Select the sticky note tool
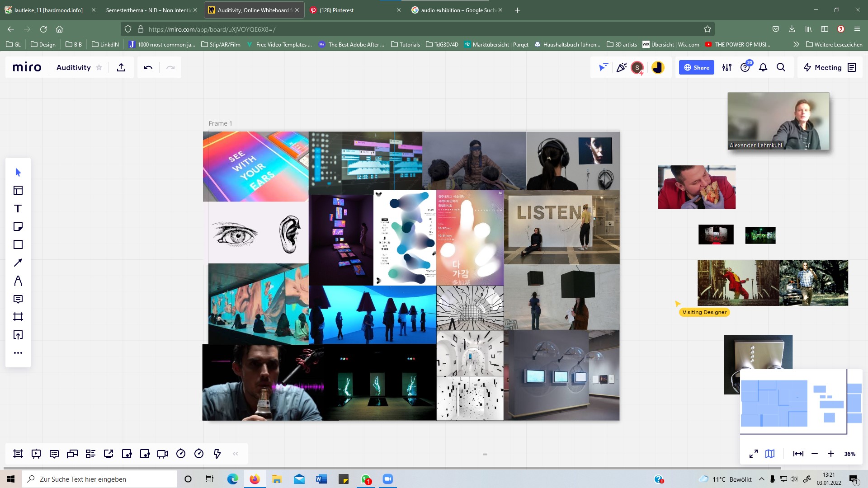Image resolution: width=868 pixels, height=488 pixels. coord(18,226)
